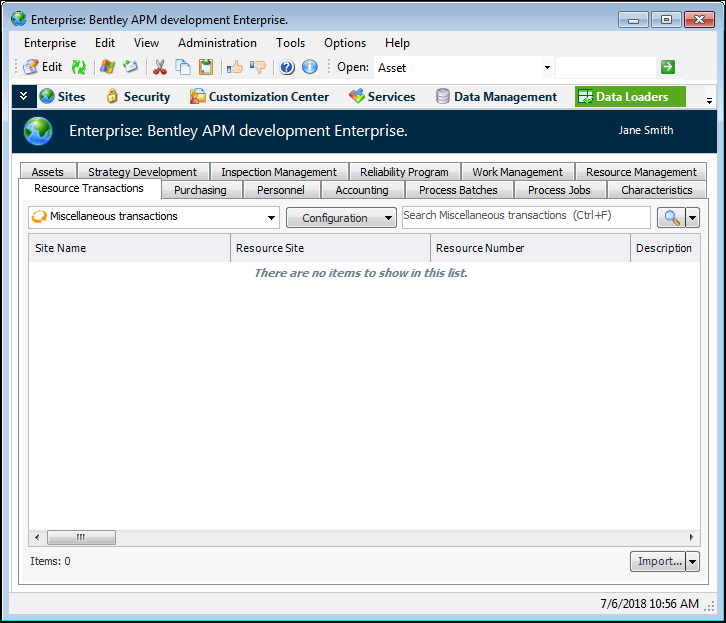Open the search options dropdown arrow

click(692, 217)
